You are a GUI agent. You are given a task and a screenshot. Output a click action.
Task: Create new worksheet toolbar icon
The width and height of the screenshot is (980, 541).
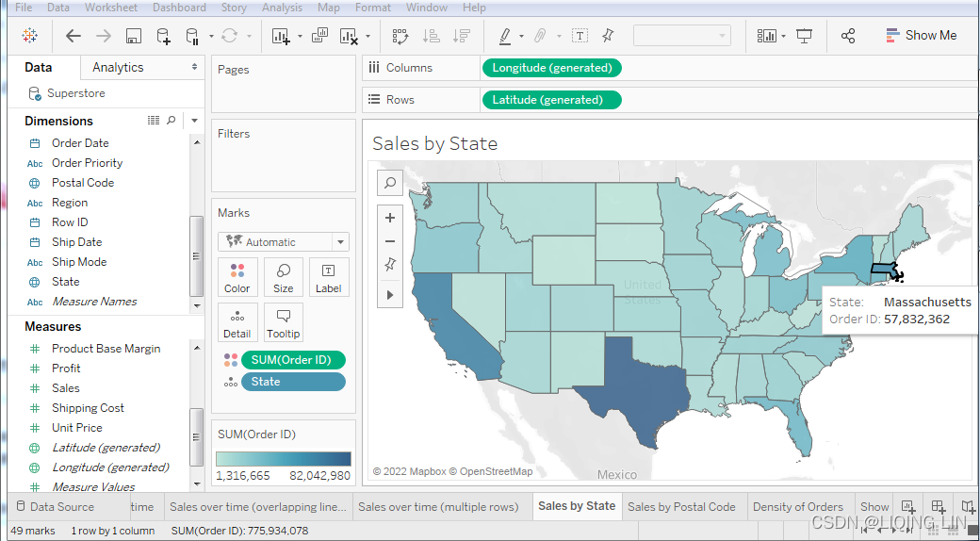pyautogui.click(x=281, y=36)
